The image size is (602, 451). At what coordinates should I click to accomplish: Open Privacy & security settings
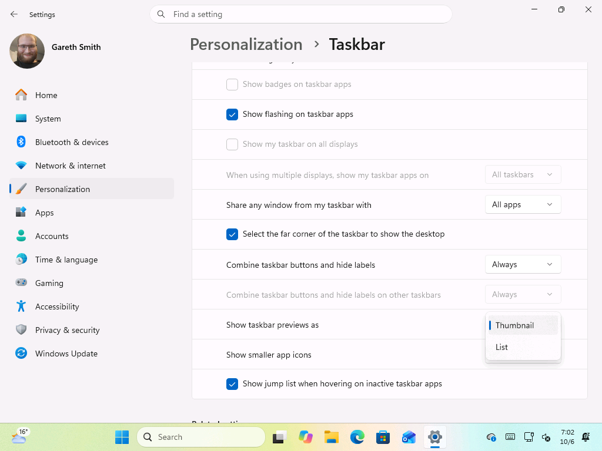pos(92,330)
